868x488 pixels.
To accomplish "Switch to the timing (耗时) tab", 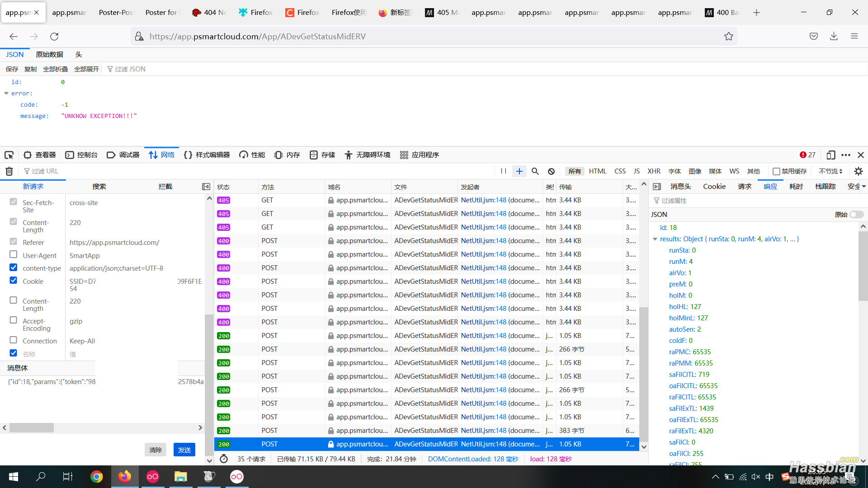I will [x=796, y=187].
